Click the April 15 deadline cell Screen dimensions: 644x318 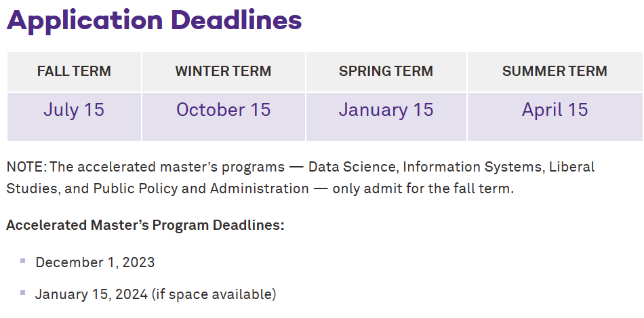pos(555,117)
